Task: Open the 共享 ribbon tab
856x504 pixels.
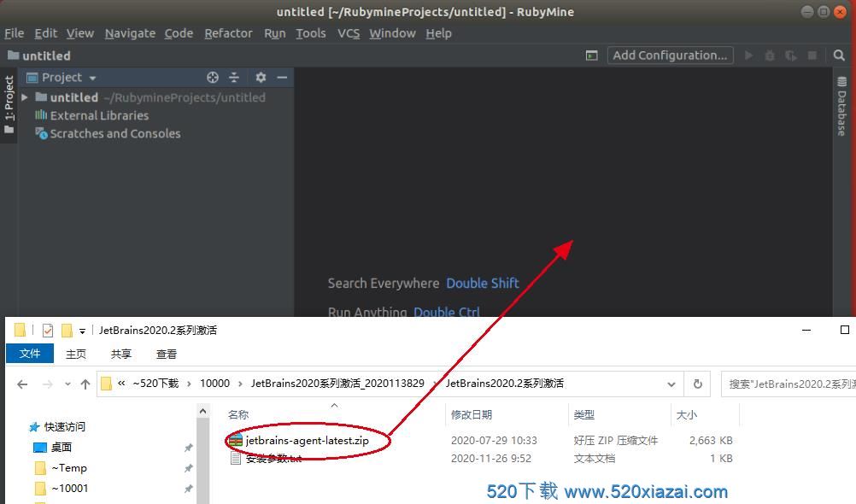Action: click(x=121, y=354)
